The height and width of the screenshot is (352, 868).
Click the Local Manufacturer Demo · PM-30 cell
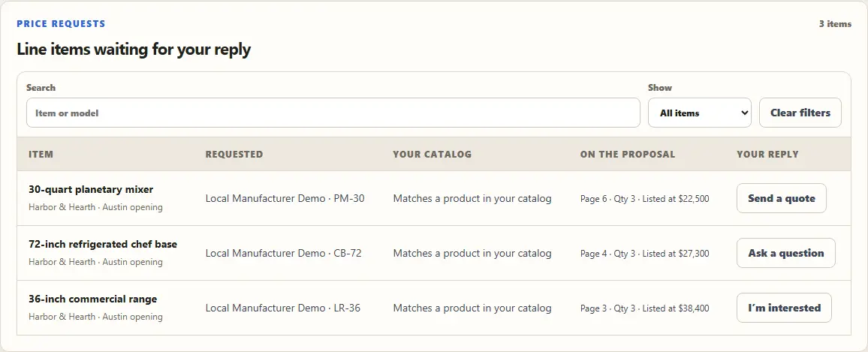click(285, 198)
